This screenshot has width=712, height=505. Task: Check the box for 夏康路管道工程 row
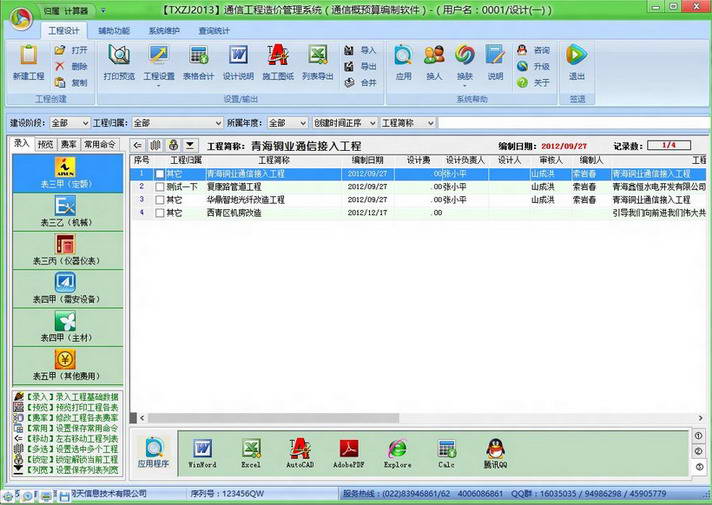pos(160,187)
